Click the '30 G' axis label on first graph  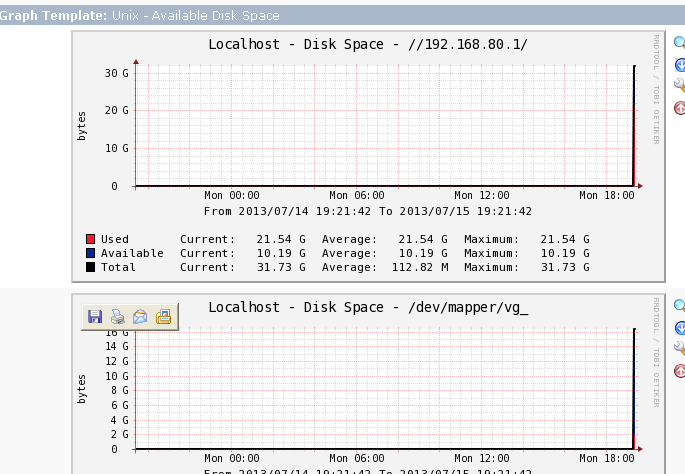coord(117,73)
